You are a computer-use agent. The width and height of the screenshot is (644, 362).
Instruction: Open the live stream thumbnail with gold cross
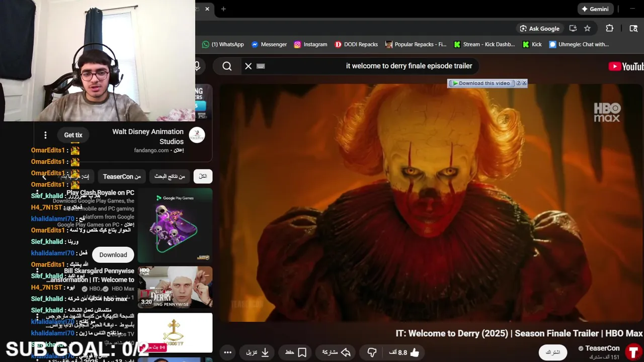[x=175, y=333]
